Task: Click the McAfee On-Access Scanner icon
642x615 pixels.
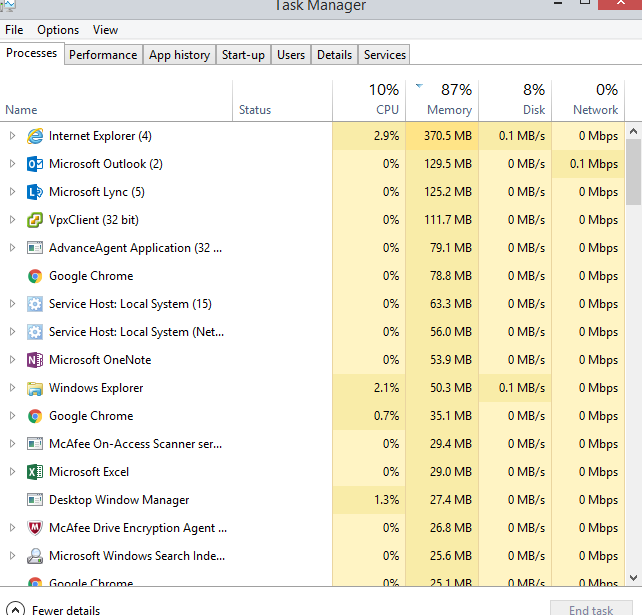Action: (x=35, y=443)
